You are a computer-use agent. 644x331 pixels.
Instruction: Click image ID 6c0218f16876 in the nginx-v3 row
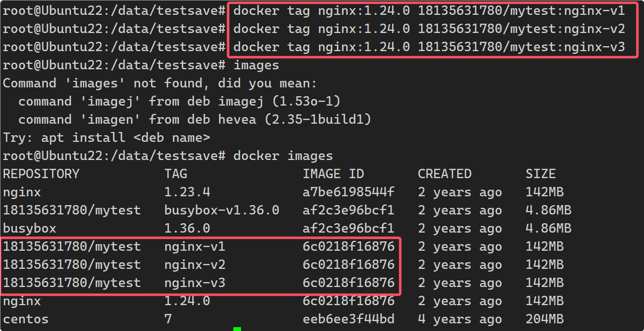pyautogui.click(x=348, y=283)
